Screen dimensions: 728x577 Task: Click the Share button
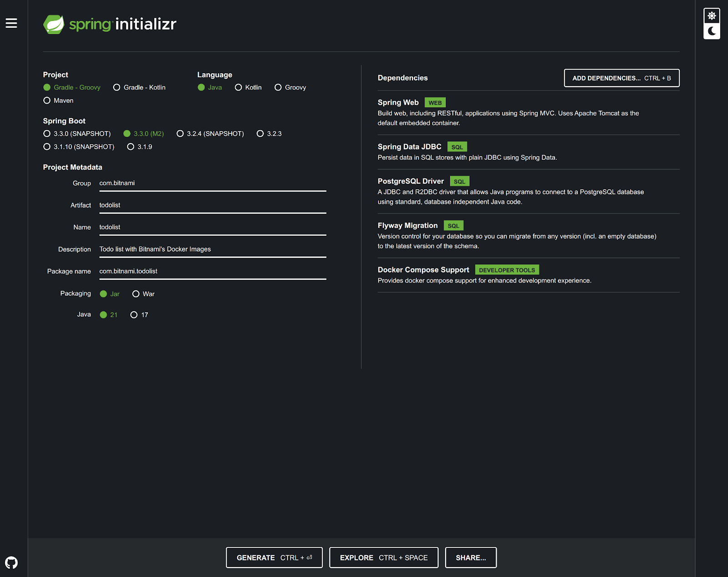pos(471,557)
